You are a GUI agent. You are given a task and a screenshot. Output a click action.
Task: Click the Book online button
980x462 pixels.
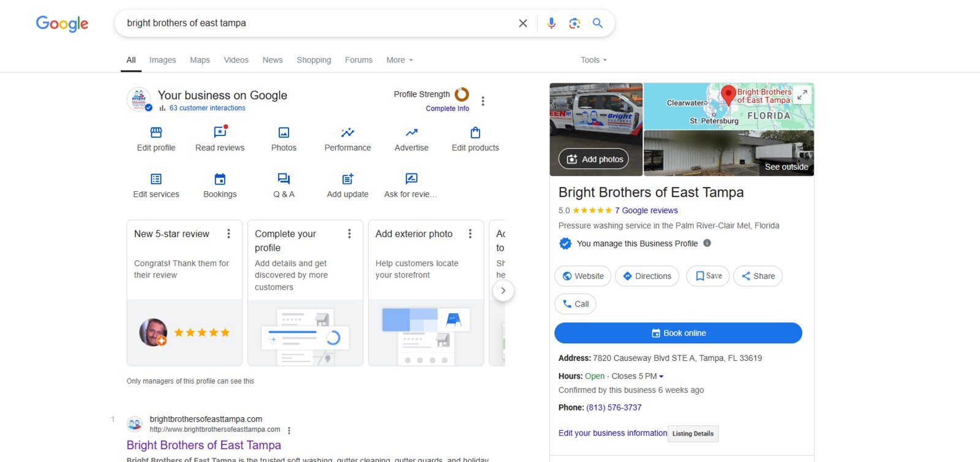pos(678,333)
